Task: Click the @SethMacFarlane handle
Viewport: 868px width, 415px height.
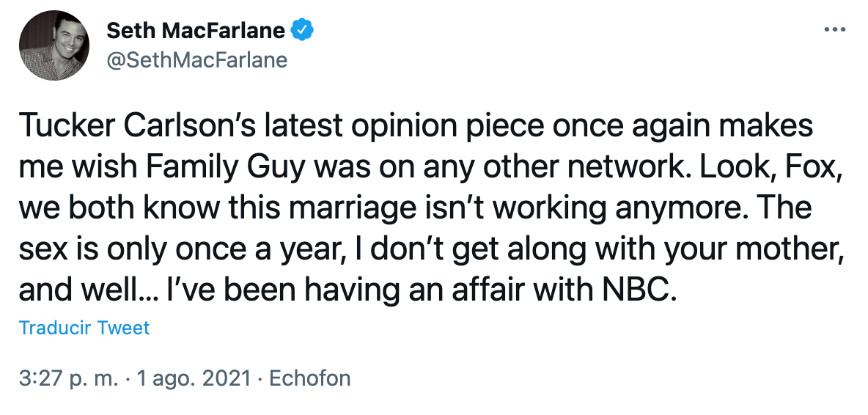Action: click(197, 60)
